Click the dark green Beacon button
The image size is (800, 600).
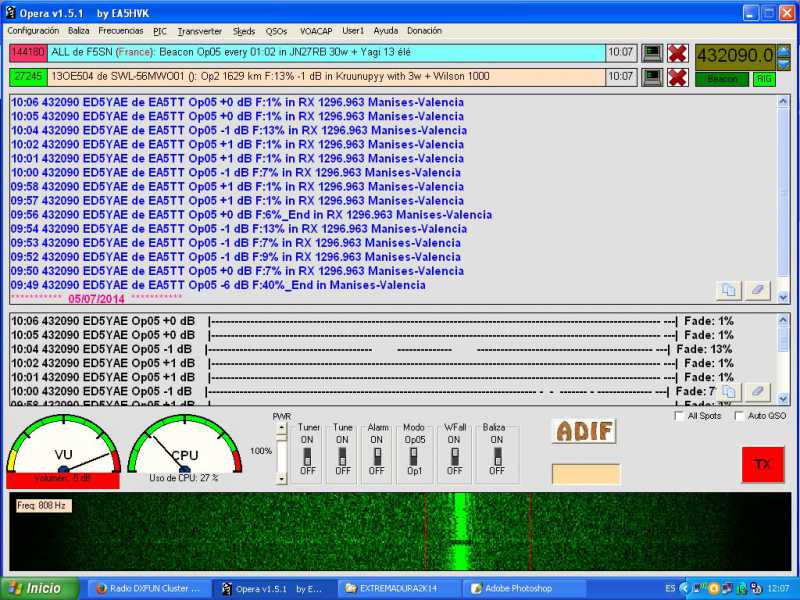point(722,79)
